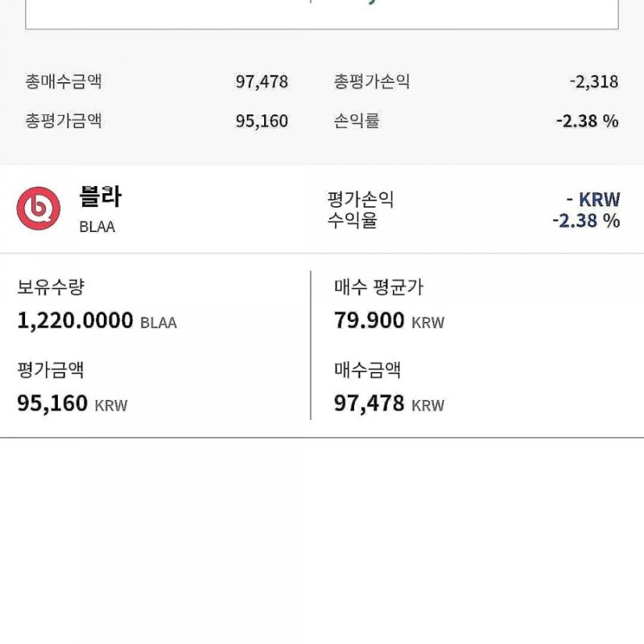Tap the 총평가손익 label
This screenshot has height=644, width=644.
coord(372,81)
